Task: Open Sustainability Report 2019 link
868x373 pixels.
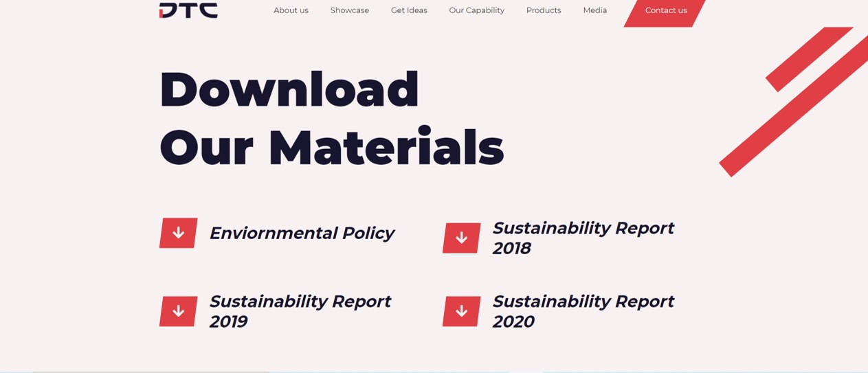Action: pyautogui.click(x=300, y=311)
